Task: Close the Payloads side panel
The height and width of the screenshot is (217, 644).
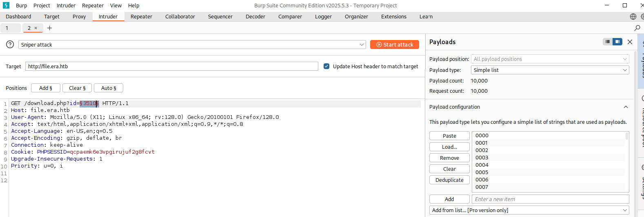Action: (630, 42)
